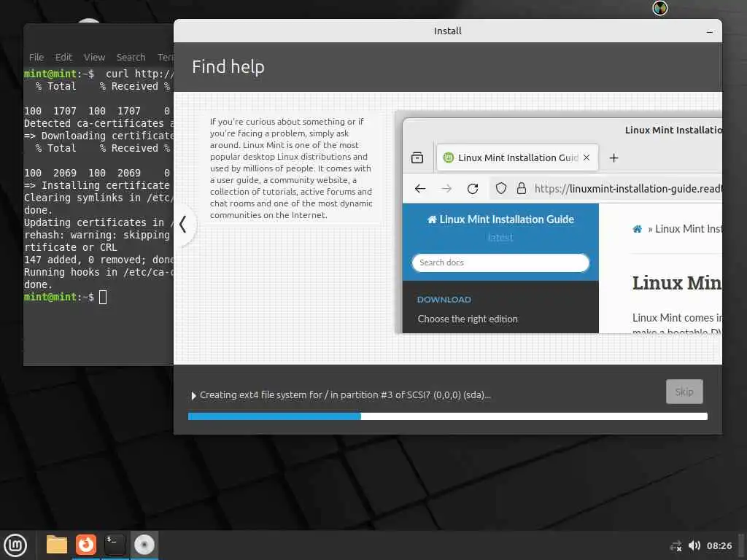747x560 pixels.
Task: Open the File menu in Terminal
Action: (36, 58)
